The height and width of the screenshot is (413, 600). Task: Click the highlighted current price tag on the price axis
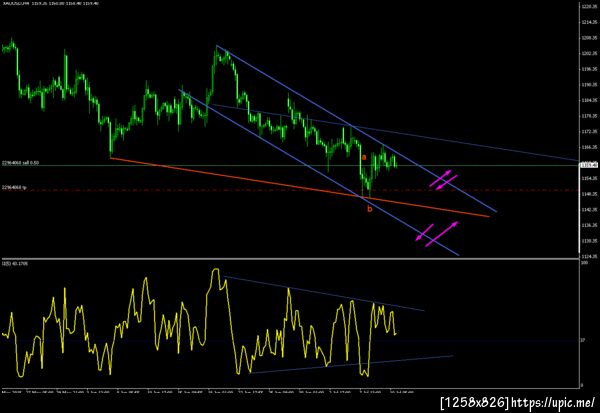click(x=589, y=165)
